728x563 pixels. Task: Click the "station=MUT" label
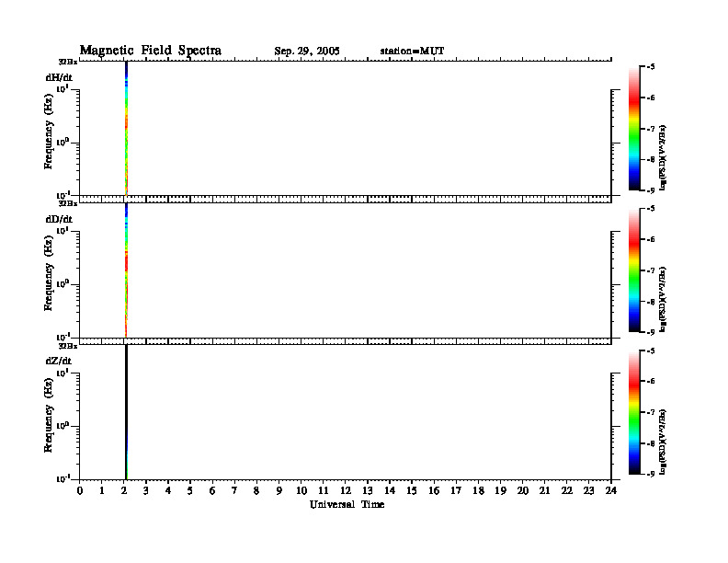pyautogui.click(x=412, y=51)
